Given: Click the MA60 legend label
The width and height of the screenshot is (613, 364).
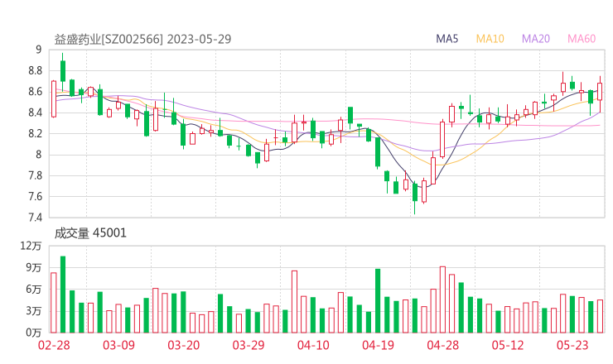Looking at the screenshot, I should click(582, 39).
